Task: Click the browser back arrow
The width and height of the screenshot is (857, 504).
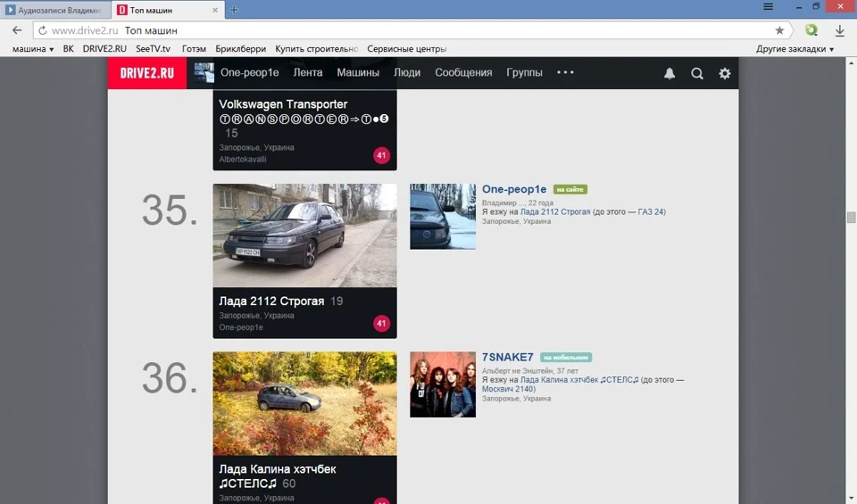Action: 17,30
